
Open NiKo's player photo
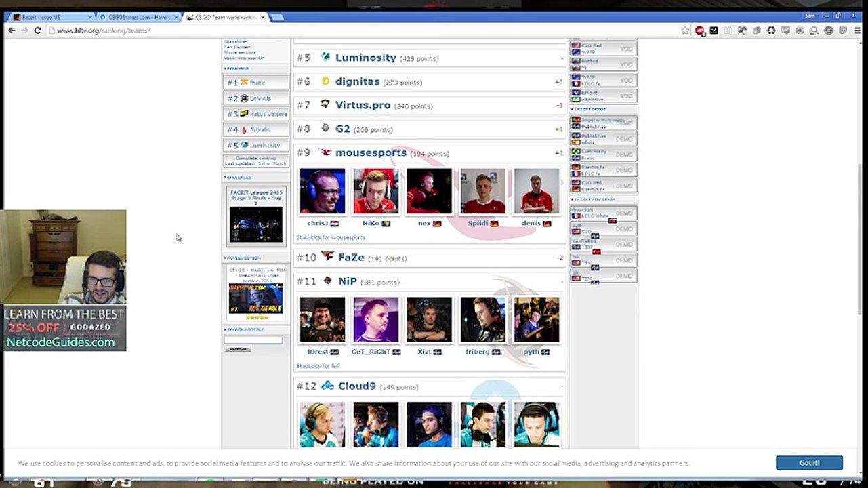(376, 191)
